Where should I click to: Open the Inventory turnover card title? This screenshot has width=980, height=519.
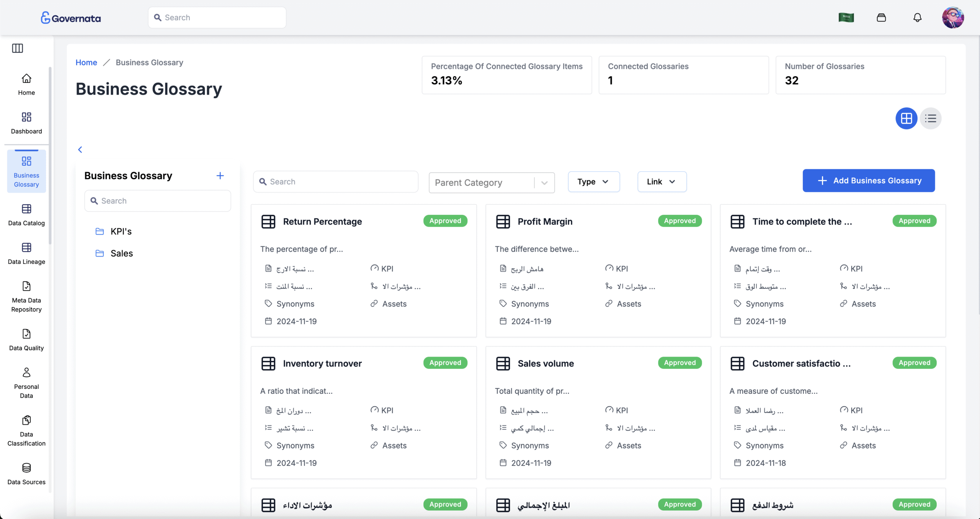pos(322,363)
